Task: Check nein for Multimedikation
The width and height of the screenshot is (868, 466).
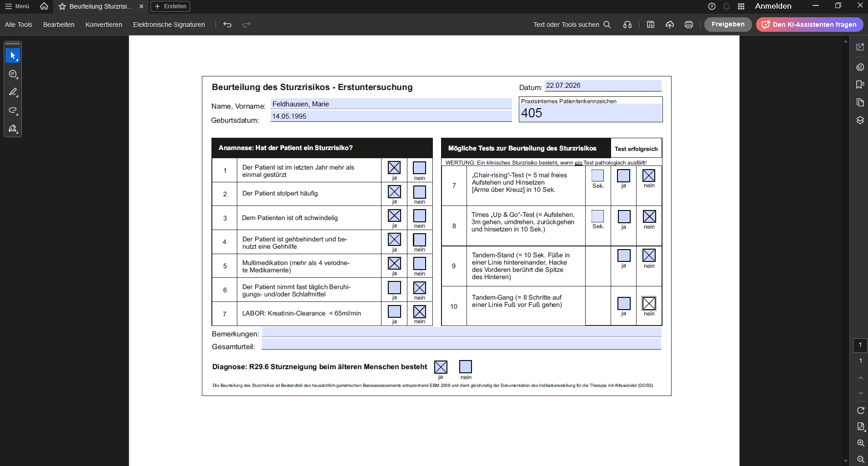Action: pyautogui.click(x=420, y=264)
